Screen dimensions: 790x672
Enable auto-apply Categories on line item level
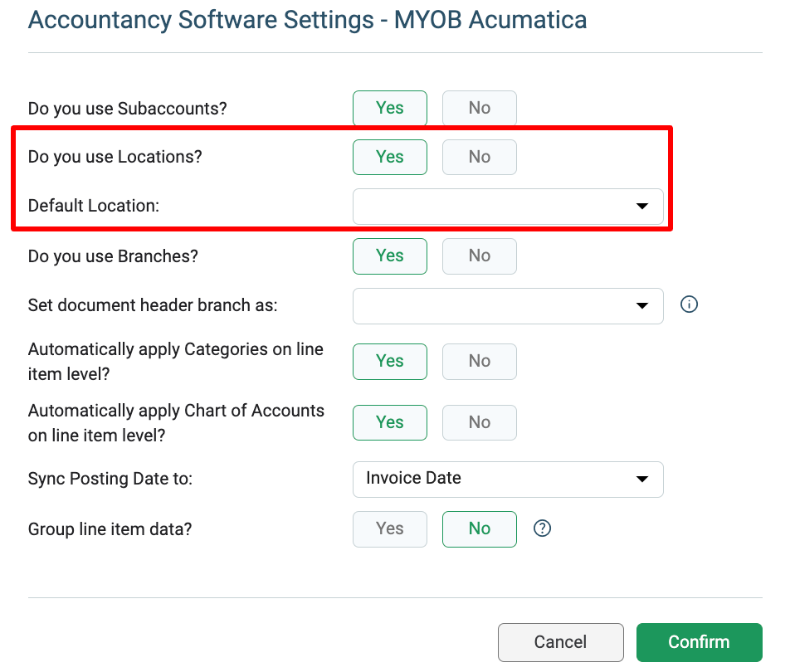pos(390,361)
